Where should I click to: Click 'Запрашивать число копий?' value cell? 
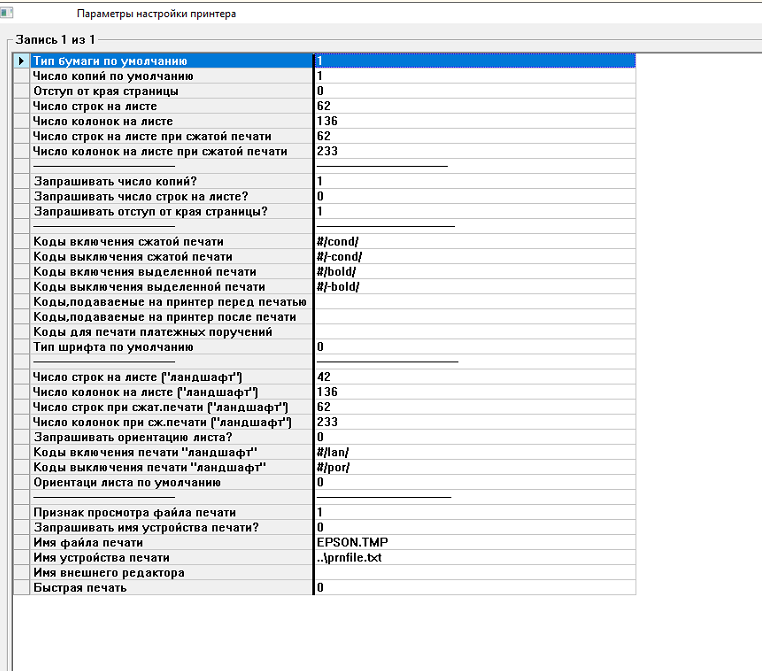click(x=474, y=181)
